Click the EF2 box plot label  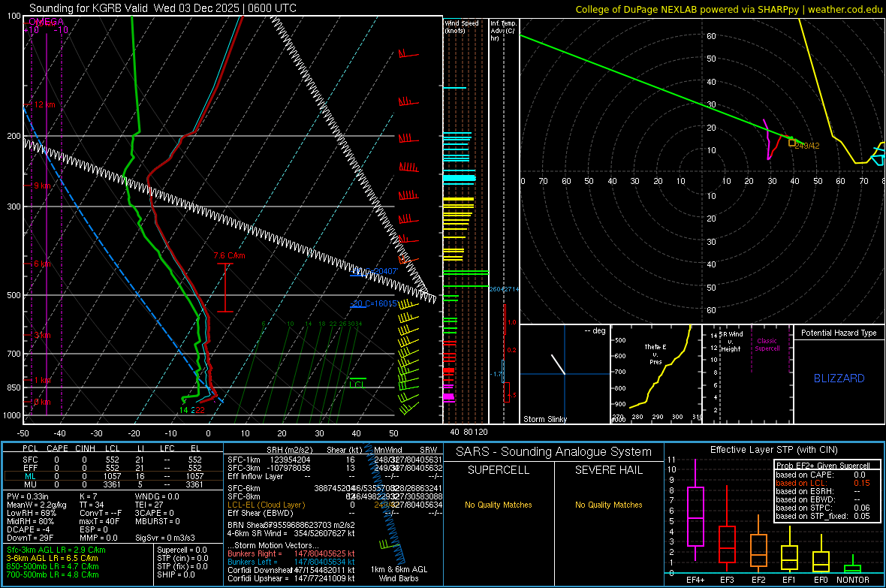coord(758,580)
